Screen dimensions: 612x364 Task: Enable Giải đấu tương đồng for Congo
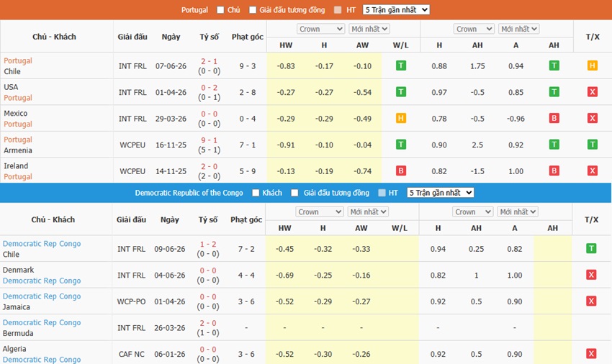(294, 193)
